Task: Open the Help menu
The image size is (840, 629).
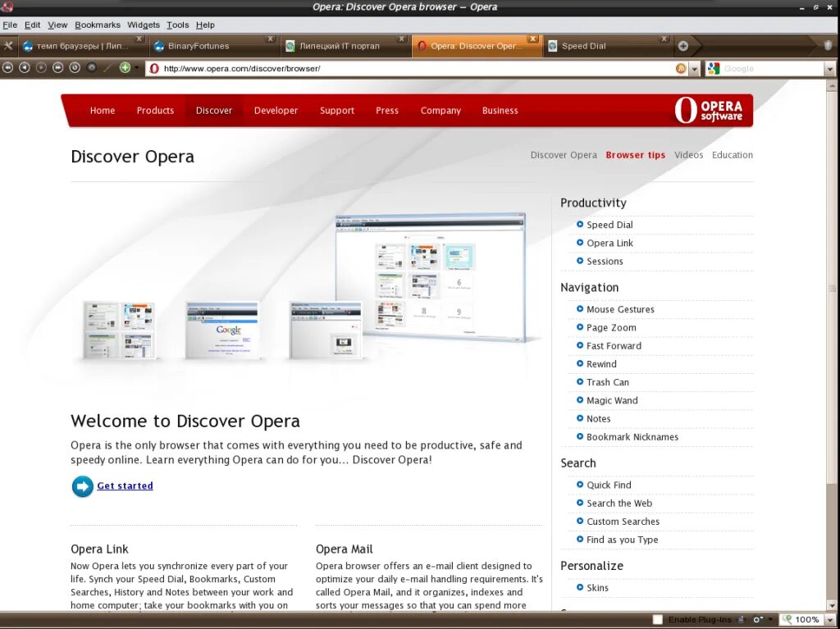Action: pos(205,25)
